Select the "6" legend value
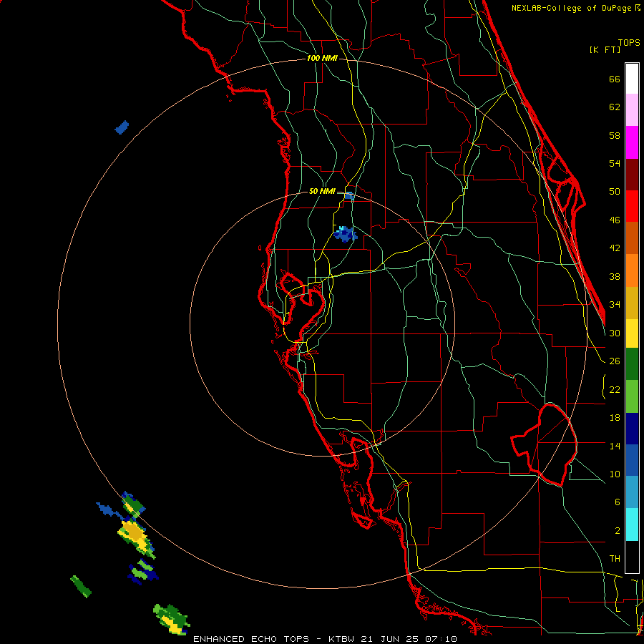This screenshot has width=644, height=644. click(x=617, y=502)
